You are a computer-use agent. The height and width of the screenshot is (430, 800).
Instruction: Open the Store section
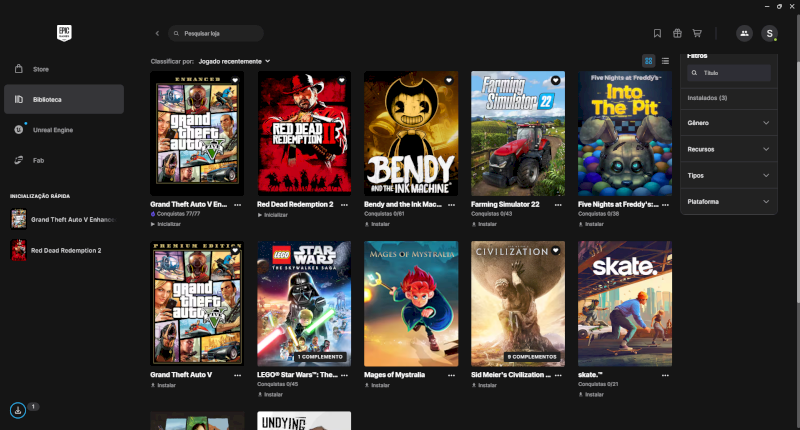(64, 69)
